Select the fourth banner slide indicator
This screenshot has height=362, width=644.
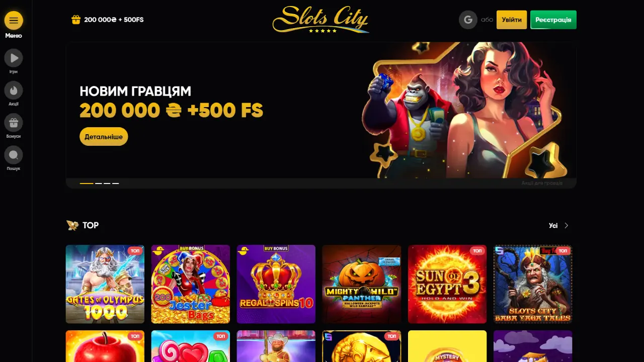[116, 184]
